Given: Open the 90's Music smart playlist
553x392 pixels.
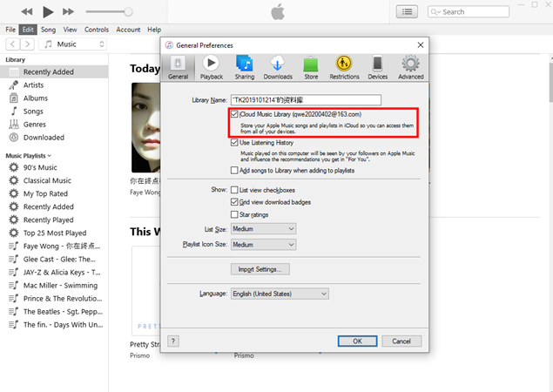Looking at the screenshot, I should [54, 167].
